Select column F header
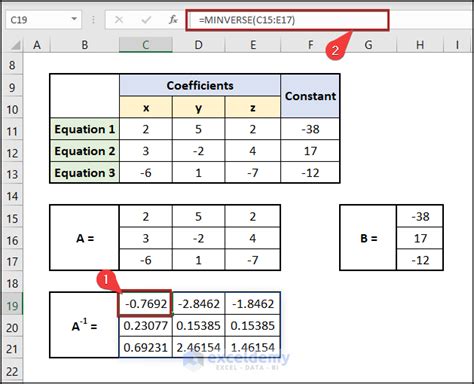This screenshot has width=474, height=384. 310,45
